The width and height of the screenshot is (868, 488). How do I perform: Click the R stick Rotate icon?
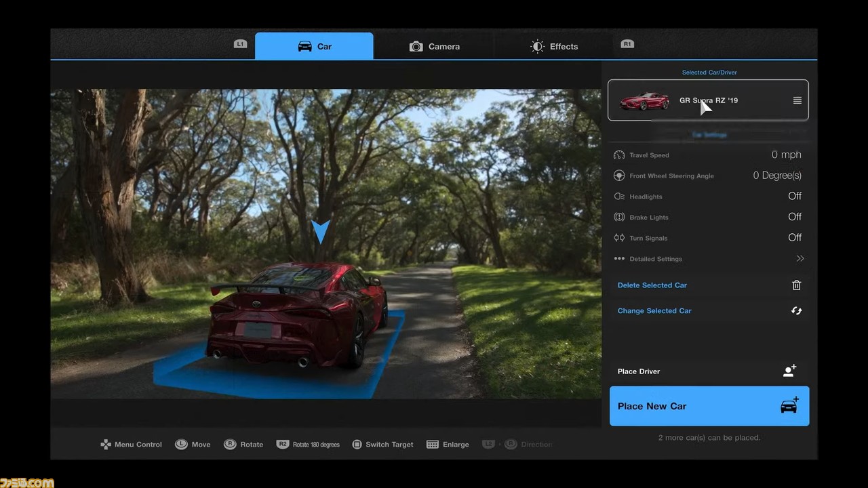click(230, 445)
